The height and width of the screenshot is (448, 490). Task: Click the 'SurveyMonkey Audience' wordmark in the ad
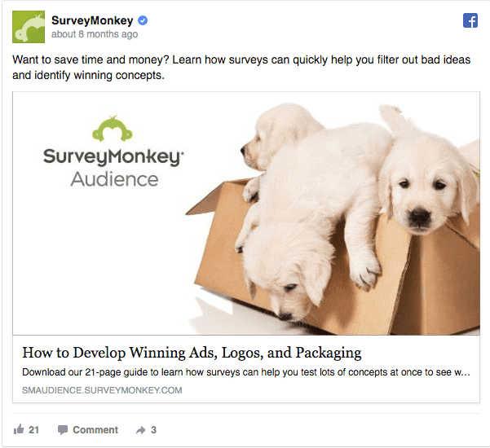(x=114, y=168)
